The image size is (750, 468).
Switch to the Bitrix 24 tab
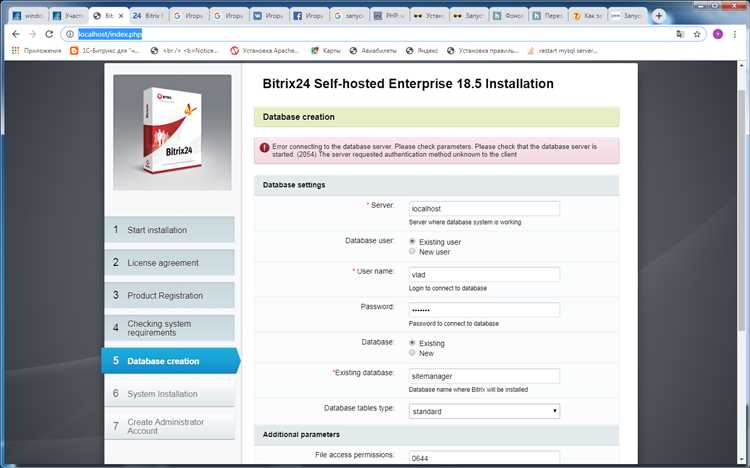click(149, 16)
